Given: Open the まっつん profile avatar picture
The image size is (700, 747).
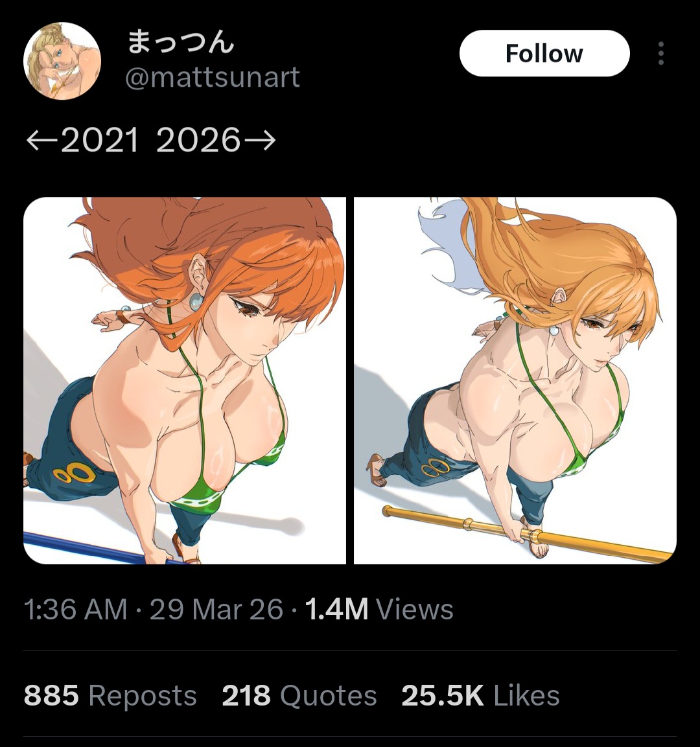Looking at the screenshot, I should tap(62, 61).
